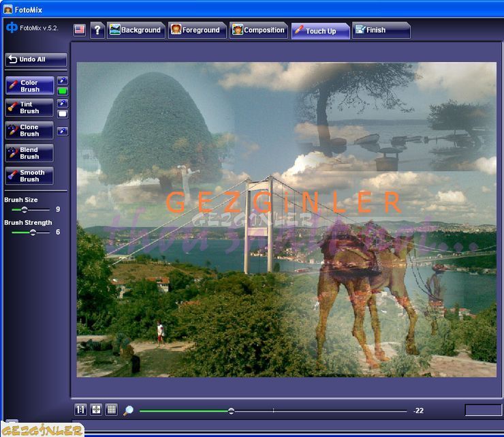Viewport: 504px width, 437px height.
Task: Set zoom to 1:1 actual size
Action: 80,410
